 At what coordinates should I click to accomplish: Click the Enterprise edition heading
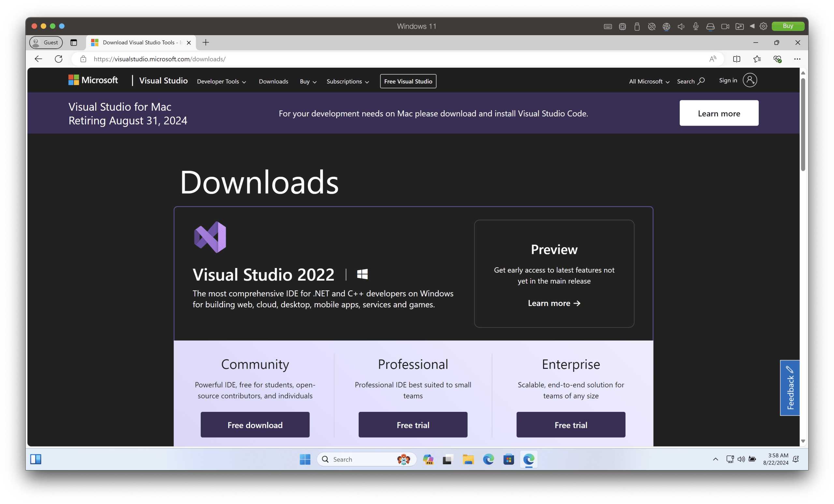pyautogui.click(x=571, y=364)
